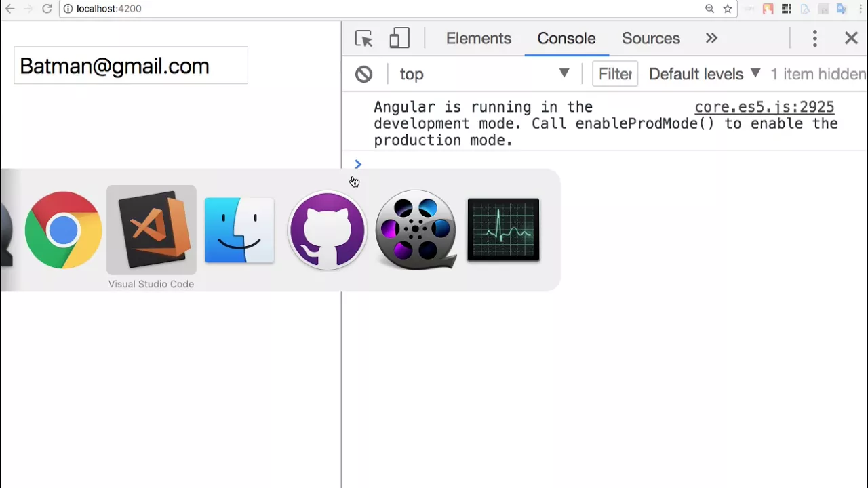
Task: Click the Batman@gmail.com email input
Action: point(131,66)
